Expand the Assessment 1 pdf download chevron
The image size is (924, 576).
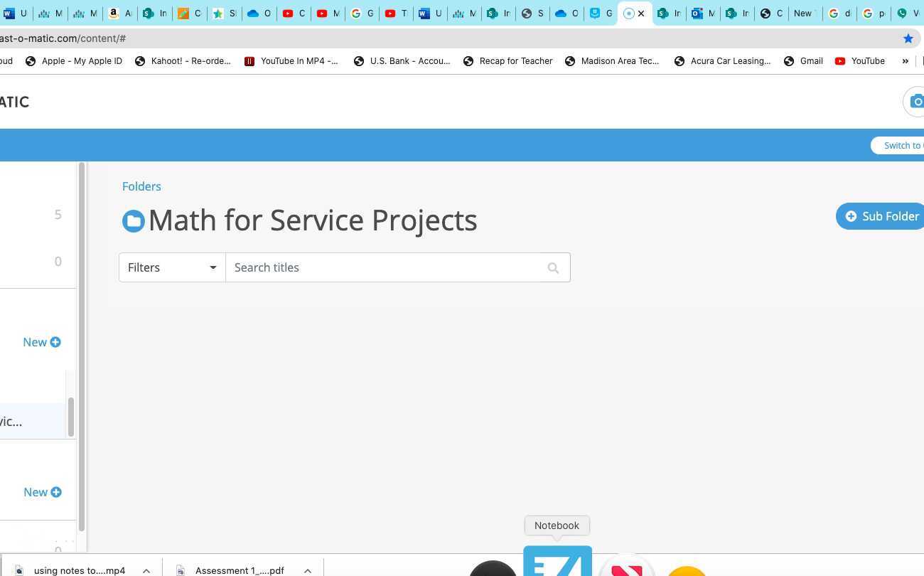click(x=307, y=570)
